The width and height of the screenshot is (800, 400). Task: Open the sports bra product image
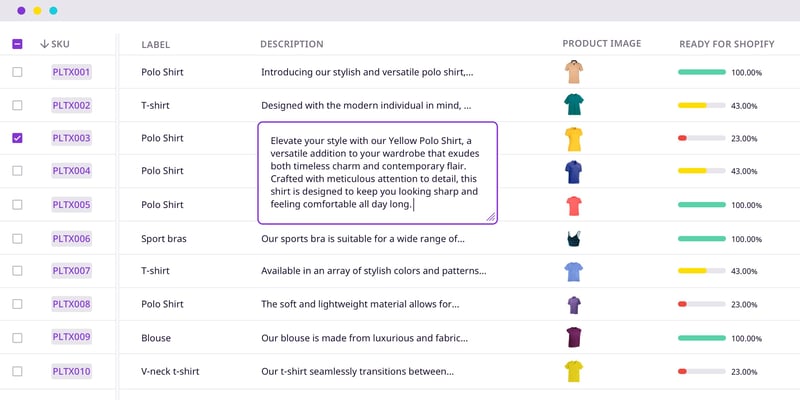tap(573, 238)
